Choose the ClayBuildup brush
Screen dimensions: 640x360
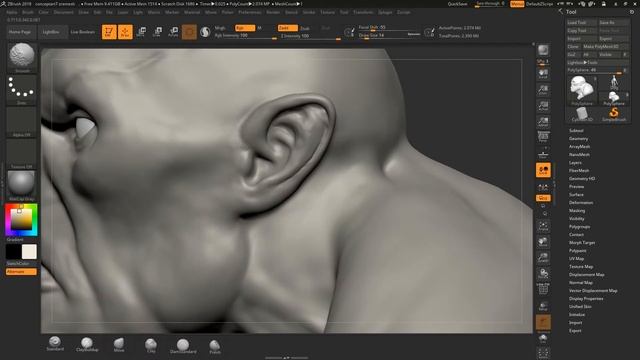[87, 344]
